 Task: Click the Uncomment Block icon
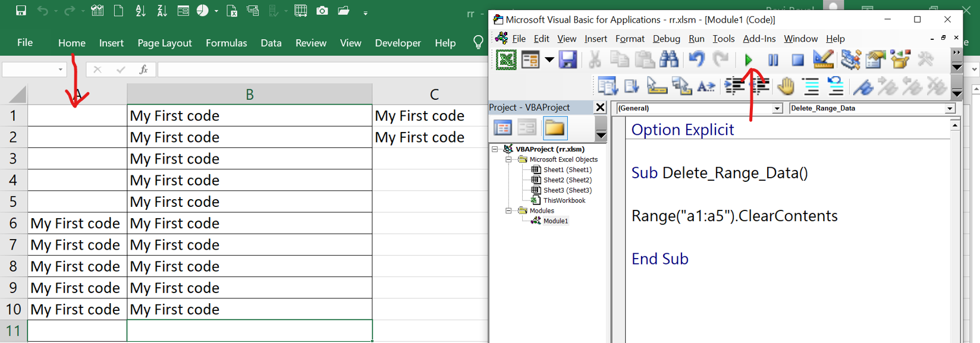click(835, 86)
